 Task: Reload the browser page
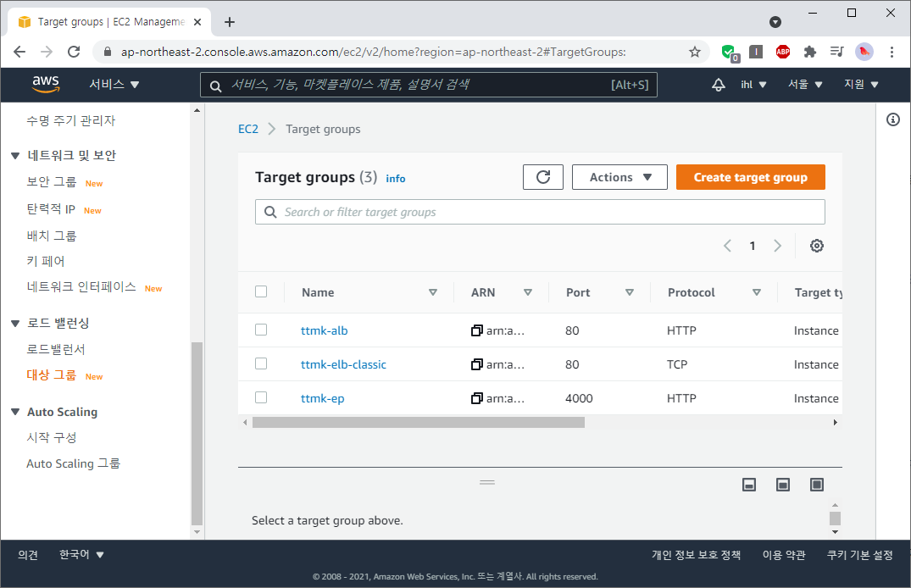click(74, 52)
